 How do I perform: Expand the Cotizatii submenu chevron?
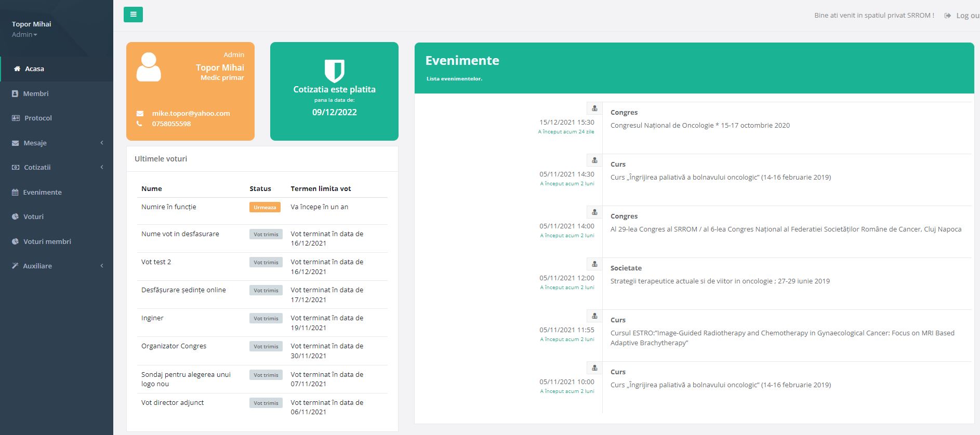point(102,167)
